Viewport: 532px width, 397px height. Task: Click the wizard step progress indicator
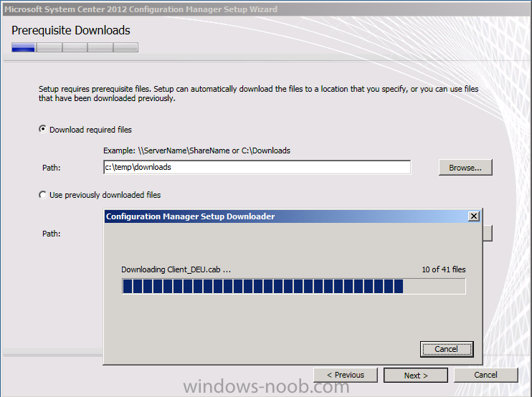click(75, 47)
